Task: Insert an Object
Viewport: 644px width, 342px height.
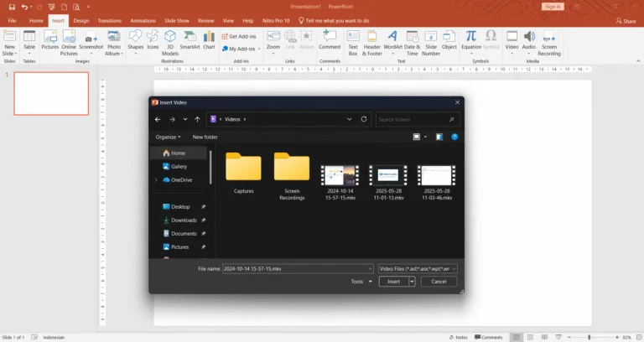Action: 449,40
